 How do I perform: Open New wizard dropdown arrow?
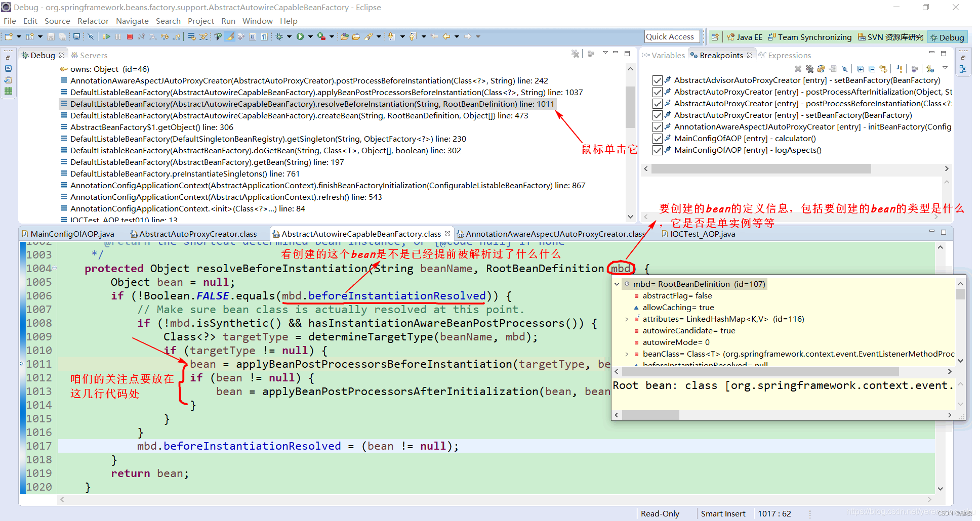[x=19, y=36]
